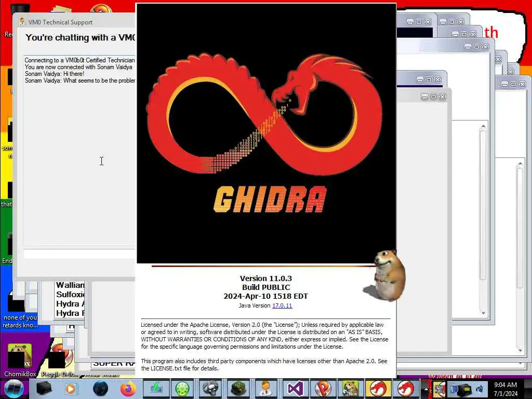Image resolution: width=532 pixels, height=399 pixels.
Task: Click the '2024-Apr-10 1518 EDT' build date
Action: [x=265, y=296]
